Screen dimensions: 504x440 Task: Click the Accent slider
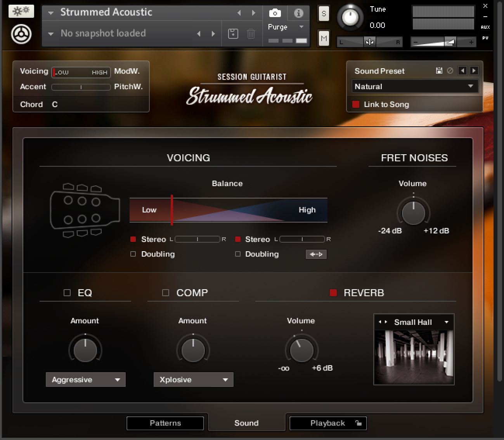point(81,87)
